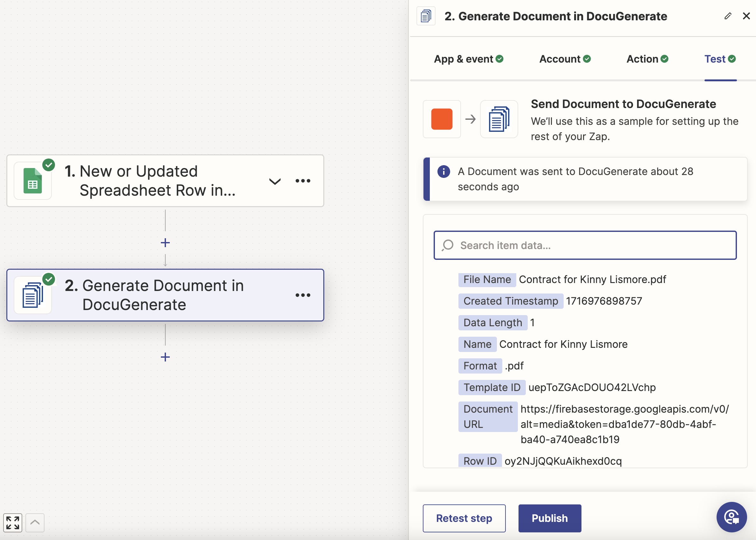Click the orange square source app icon

(x=442, y=119)
